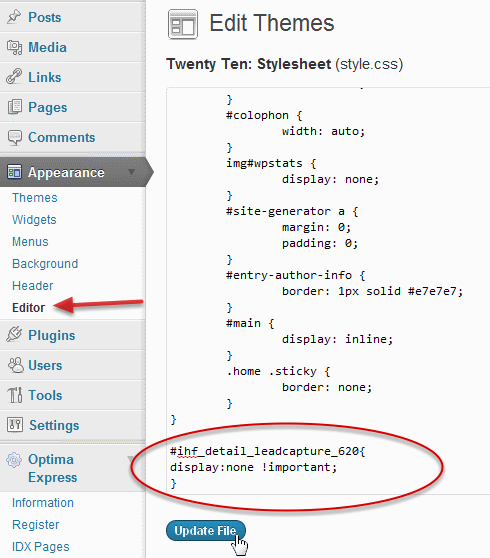Click the Tools wrench icon
490x558 pixels.
pyautogui.click(x=15, y=395)
